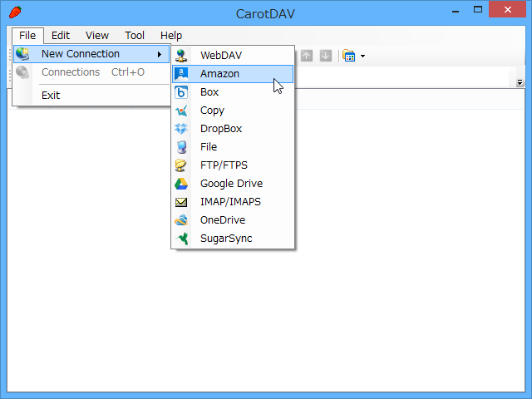Image resolution: width=532 pixels, height=399 pixels.
Task: Click the folder view toolbar icon
Action: click(x=349, y=56)
